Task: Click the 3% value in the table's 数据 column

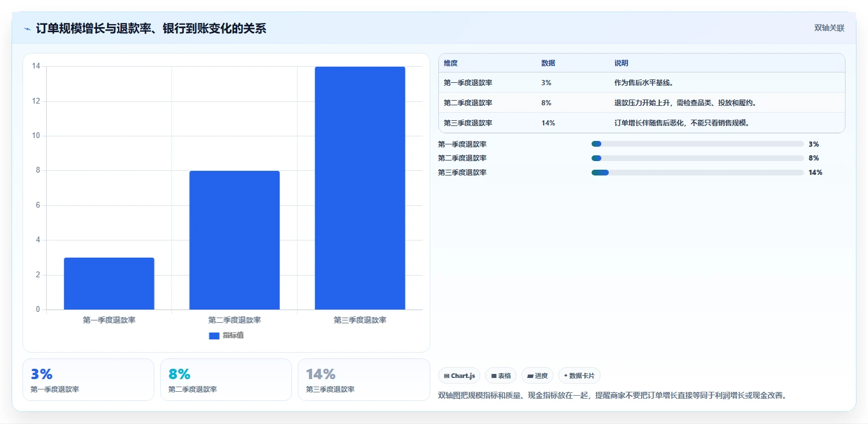Action: click(x=546, y=82)
